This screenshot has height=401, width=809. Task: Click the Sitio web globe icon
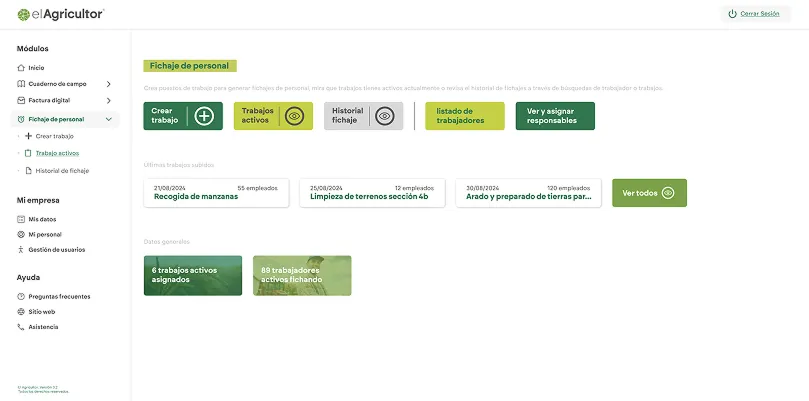[x=21, y=312]
